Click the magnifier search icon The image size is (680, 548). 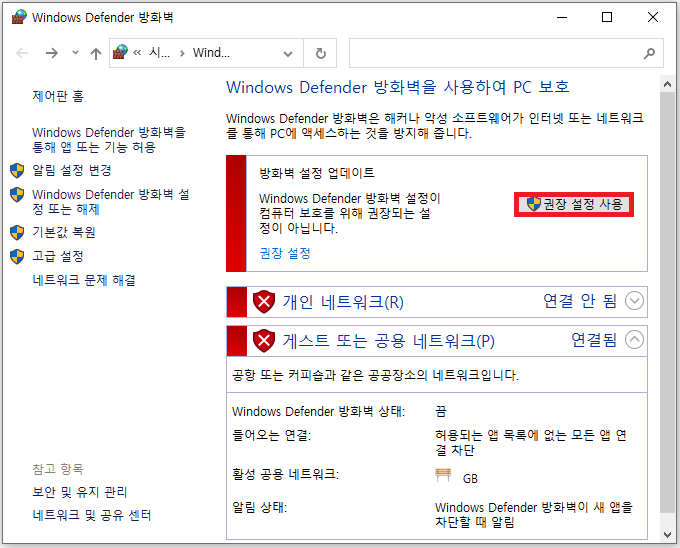tap(649, 53)
